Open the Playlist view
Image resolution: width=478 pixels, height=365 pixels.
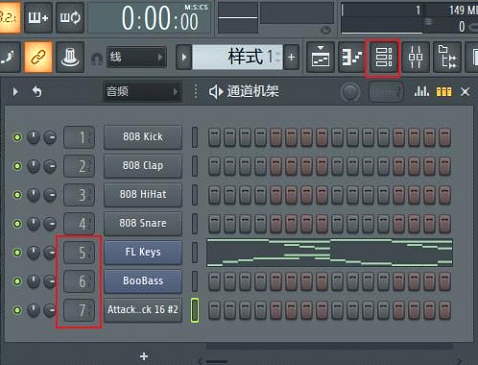pos(320,58)
